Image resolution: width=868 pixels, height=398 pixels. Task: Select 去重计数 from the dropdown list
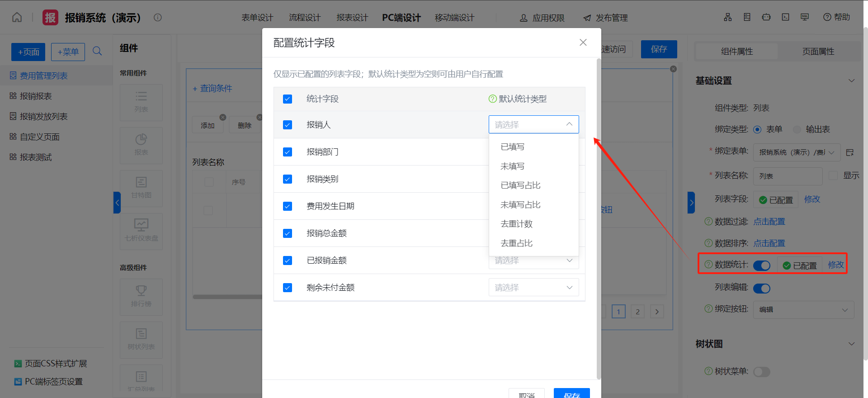[x=517, y=224]
